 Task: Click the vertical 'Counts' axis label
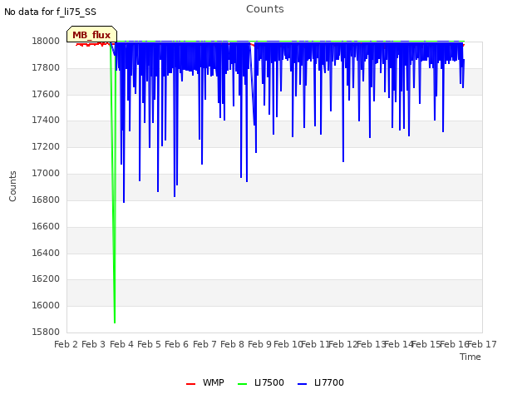point(12,186)
